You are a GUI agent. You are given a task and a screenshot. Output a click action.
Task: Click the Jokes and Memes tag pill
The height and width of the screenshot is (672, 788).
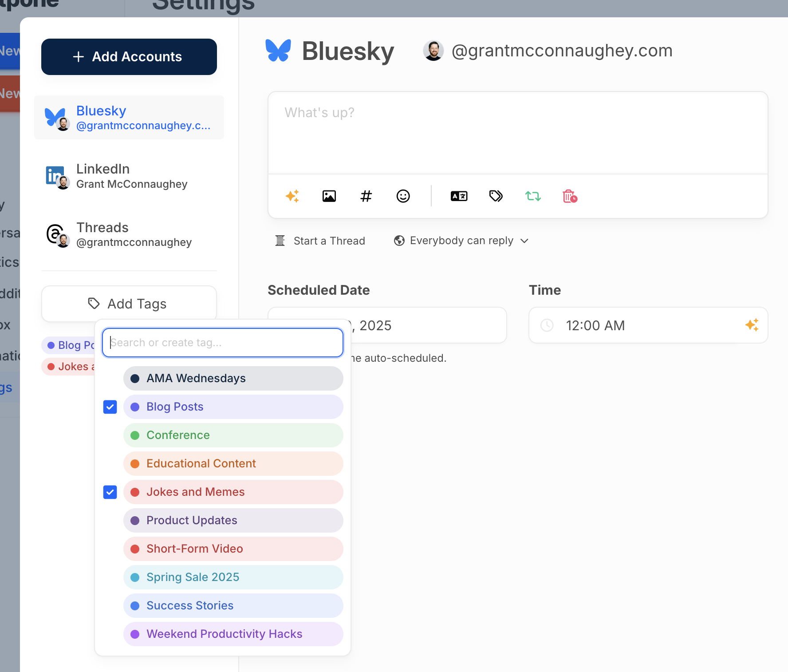click(x=233, y=492)
